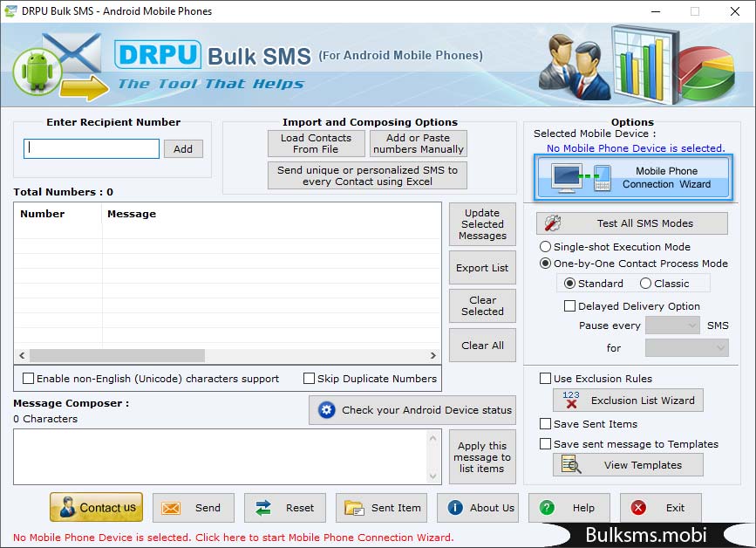Click the composer scrollbar down arrow

point(433,476)
